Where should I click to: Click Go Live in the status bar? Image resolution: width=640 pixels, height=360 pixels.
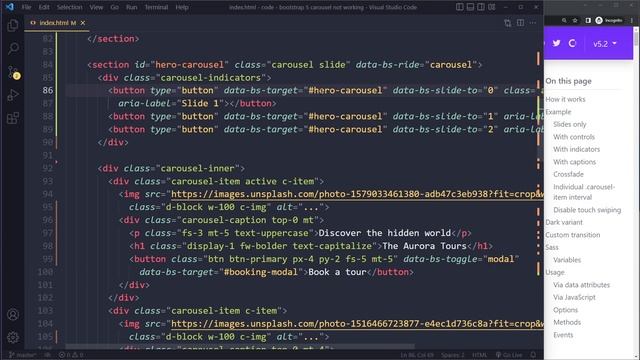(x=509, y=355)
